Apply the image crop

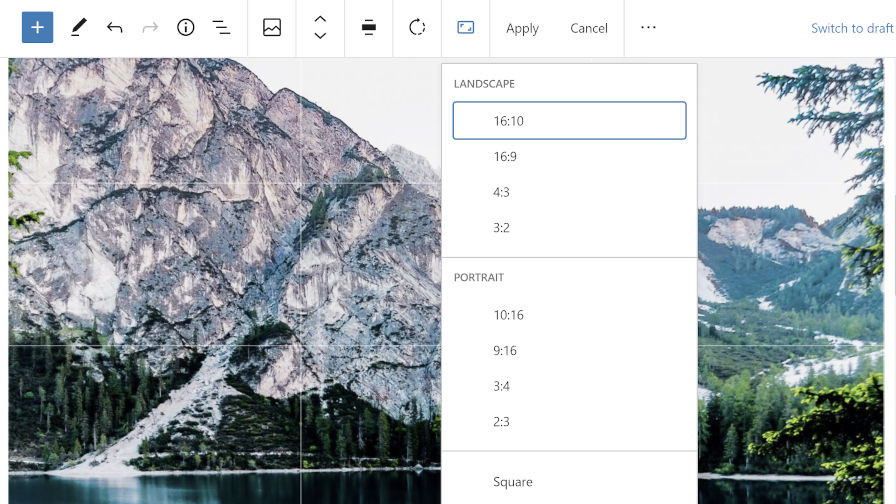(522, 28)
